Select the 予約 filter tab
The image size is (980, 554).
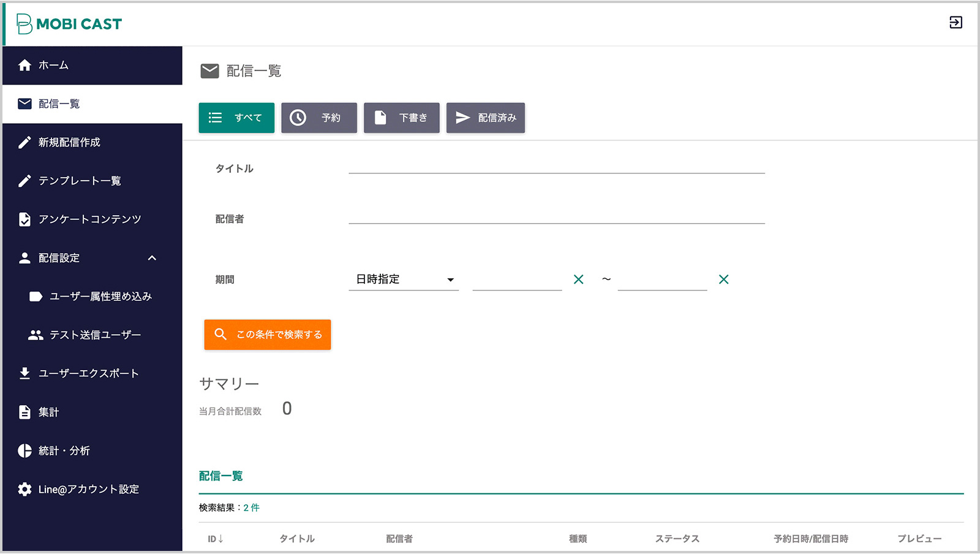point(319,118)
